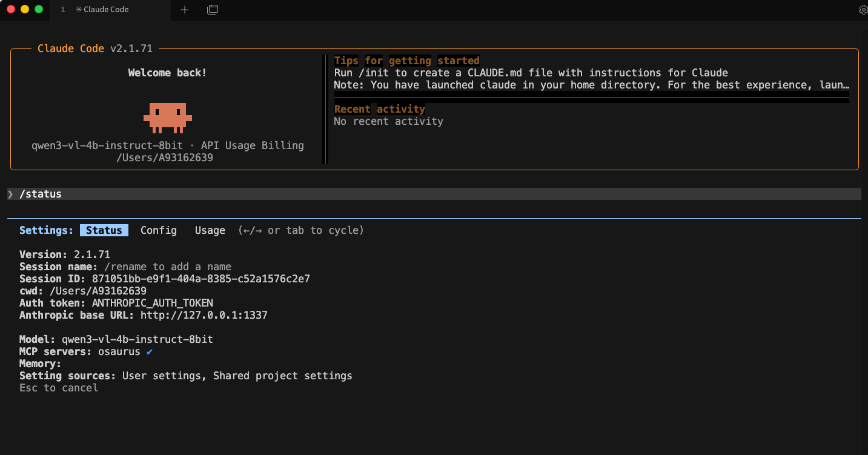Open a new terminal tab with the plus icon

point(184,10)
